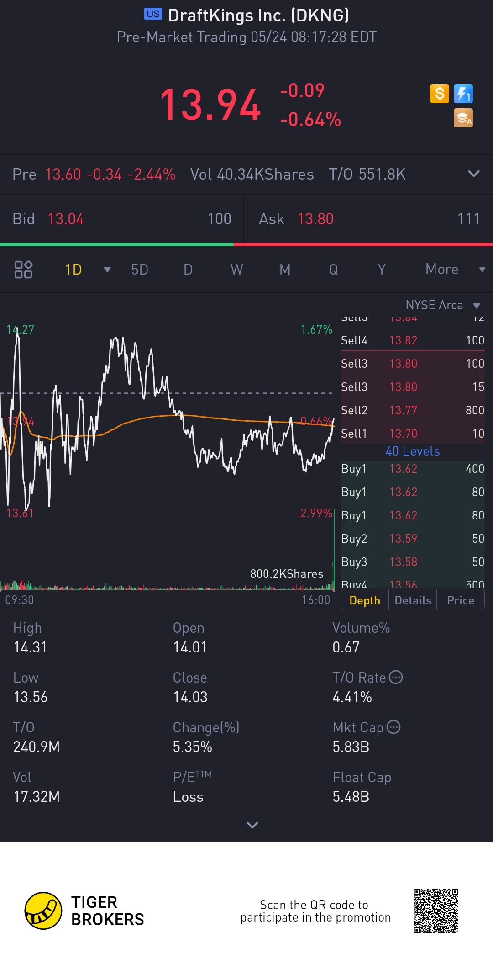Viewport: 493px width, 980px height.
Task: Select the Depth tab
Action: tap(365, 600)
